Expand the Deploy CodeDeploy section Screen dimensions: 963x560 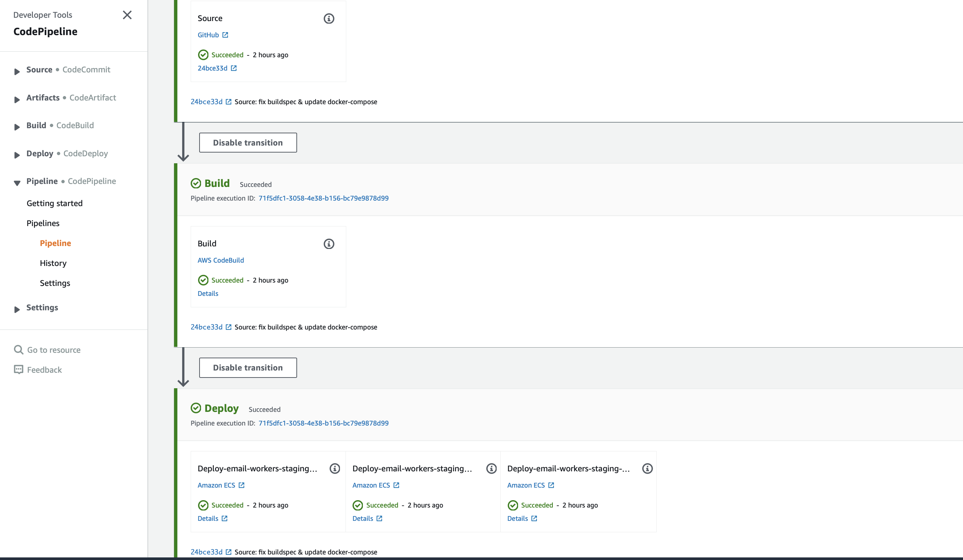click(x=17, y=155)
